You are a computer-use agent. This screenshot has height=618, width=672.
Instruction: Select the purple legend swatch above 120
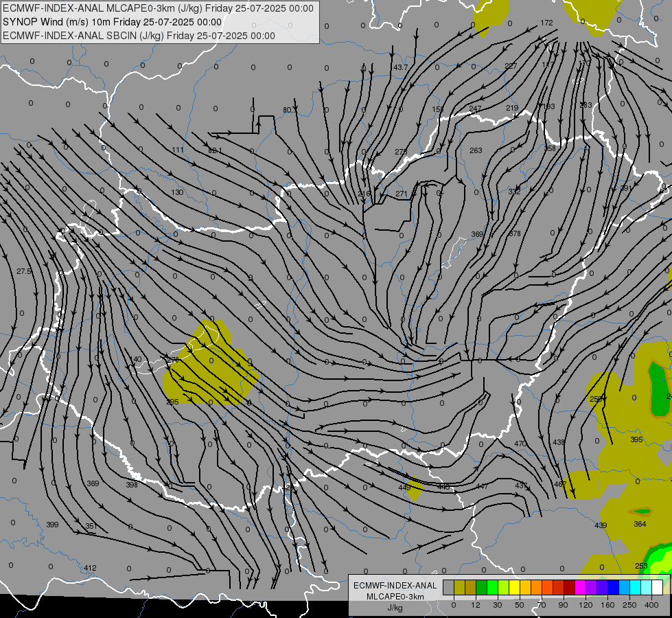pos(591,587)
